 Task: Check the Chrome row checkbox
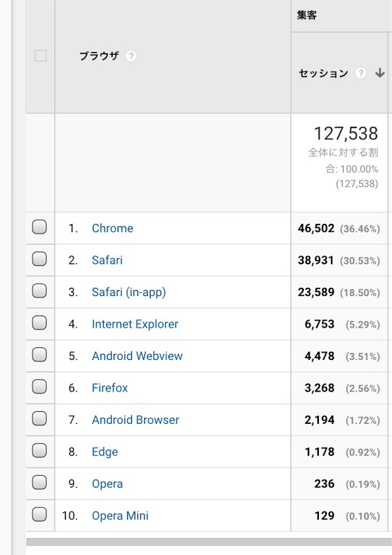coord(39,227)
